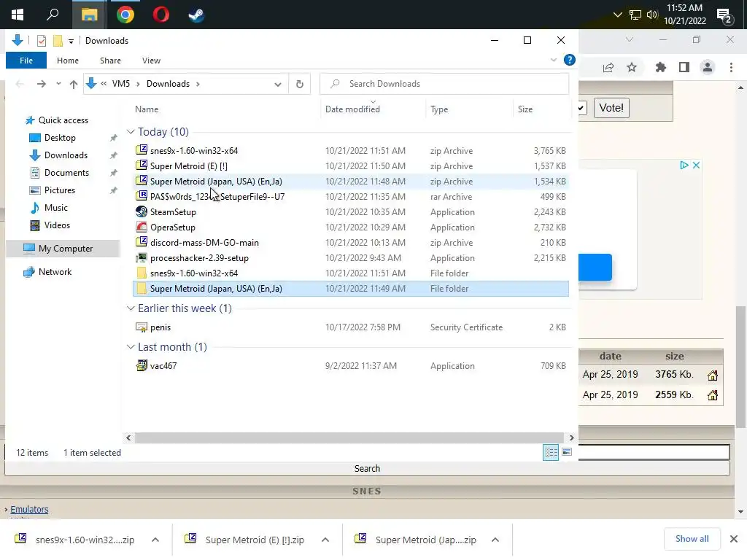Image resolution: width=747 pixels, height=560 pixels.
Task: Open Chrome three-dot menu
Action: click(x=731, y=68)
